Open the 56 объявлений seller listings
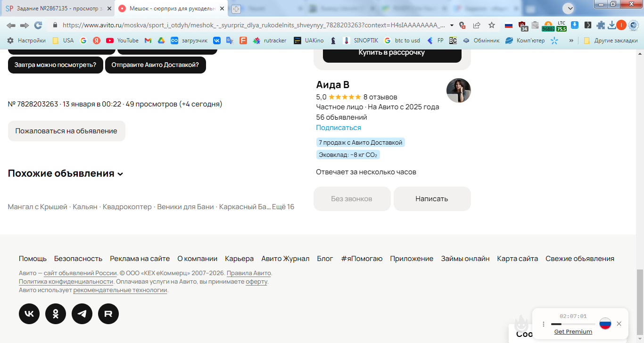Image resolution: width=644 pixels, height=343 pixels. point(341,117)
